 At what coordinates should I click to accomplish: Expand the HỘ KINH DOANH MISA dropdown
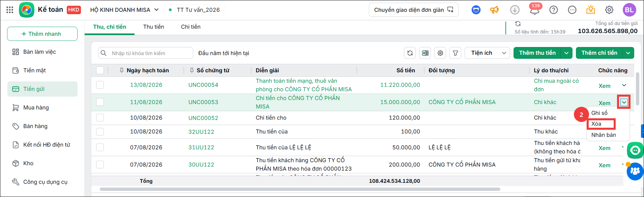point(124,10)
